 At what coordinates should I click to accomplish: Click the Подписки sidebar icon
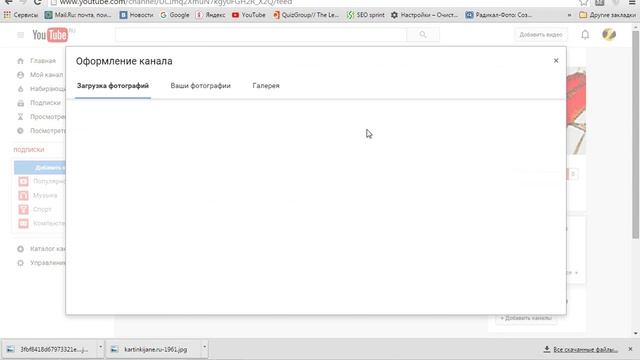pyautogui.click(x=20, y=103)
